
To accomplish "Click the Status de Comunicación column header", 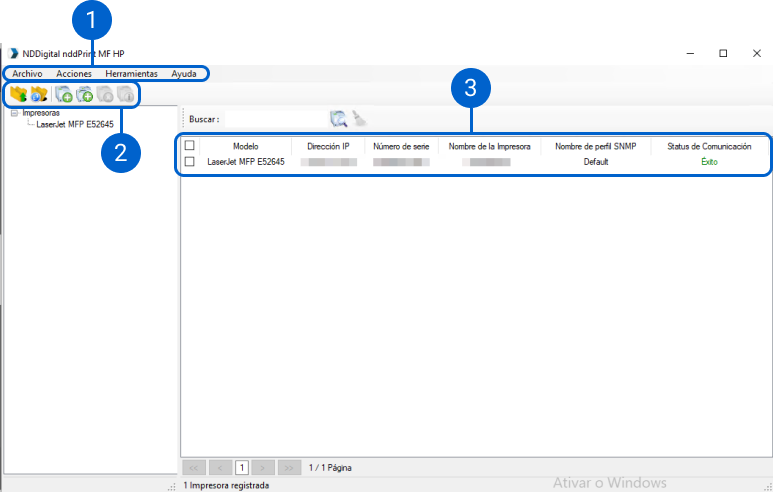I will pyautogui.click(x=708, y=146).
